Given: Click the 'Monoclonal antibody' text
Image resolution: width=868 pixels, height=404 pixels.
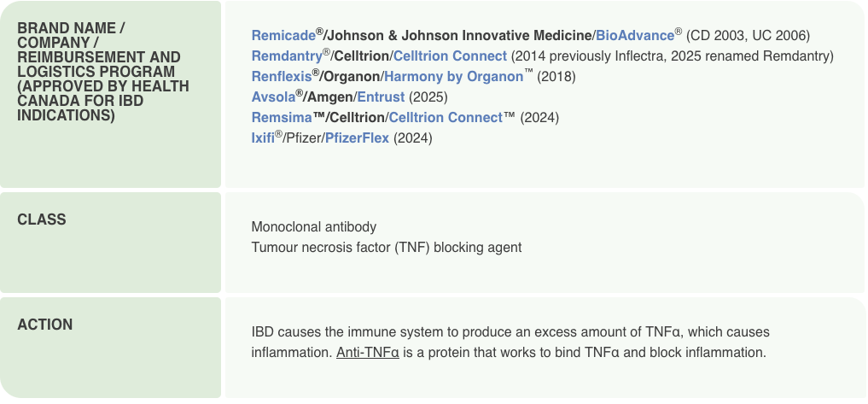Looking at the screenshot, I should click(313, 227).
